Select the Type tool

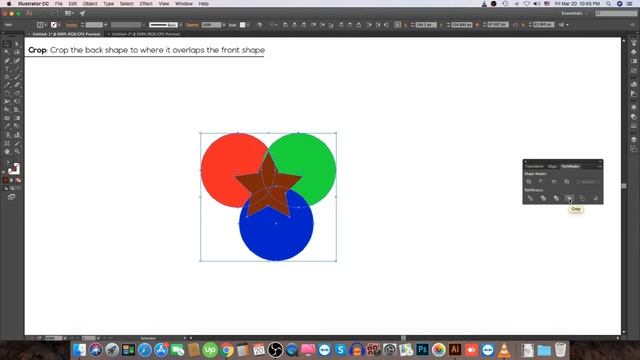(x=7, y=69)
